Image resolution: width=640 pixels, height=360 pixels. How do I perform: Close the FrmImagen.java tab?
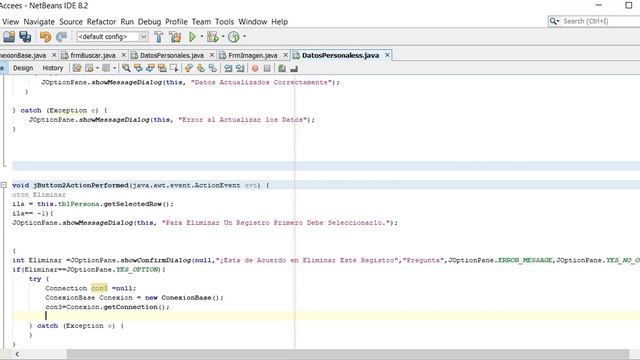tap(286, 55)
